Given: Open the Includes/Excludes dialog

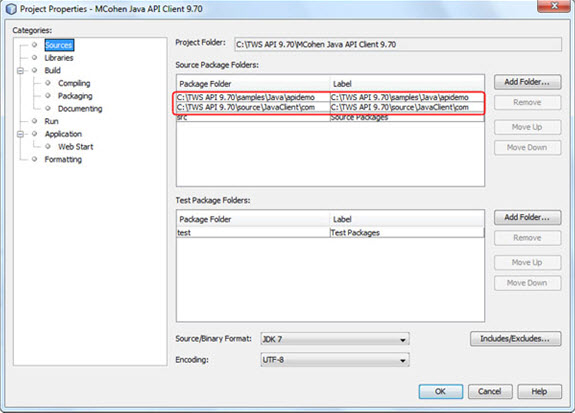Looking at the screenshot, I should pos(515,339).
